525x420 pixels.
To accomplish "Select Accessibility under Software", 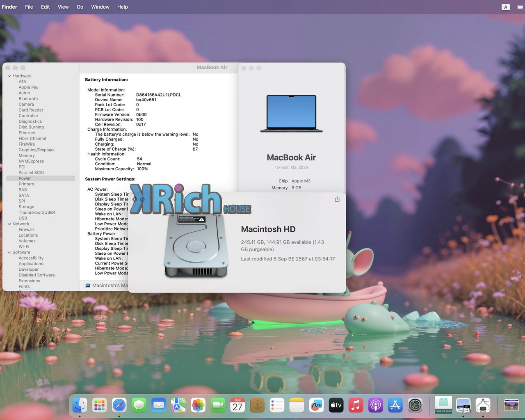I will 31,258.
